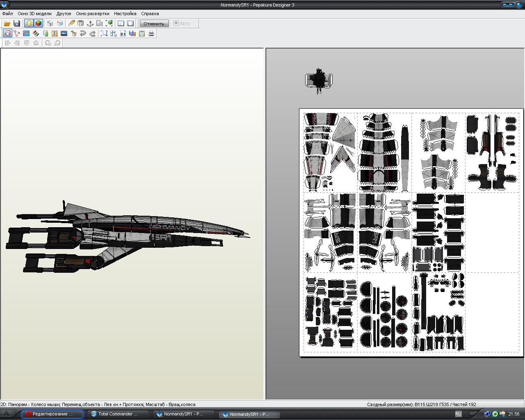Viewport: 525px width, 420px height.
Task: Click the floppy with color bars export icon
Action: (132, 33)
